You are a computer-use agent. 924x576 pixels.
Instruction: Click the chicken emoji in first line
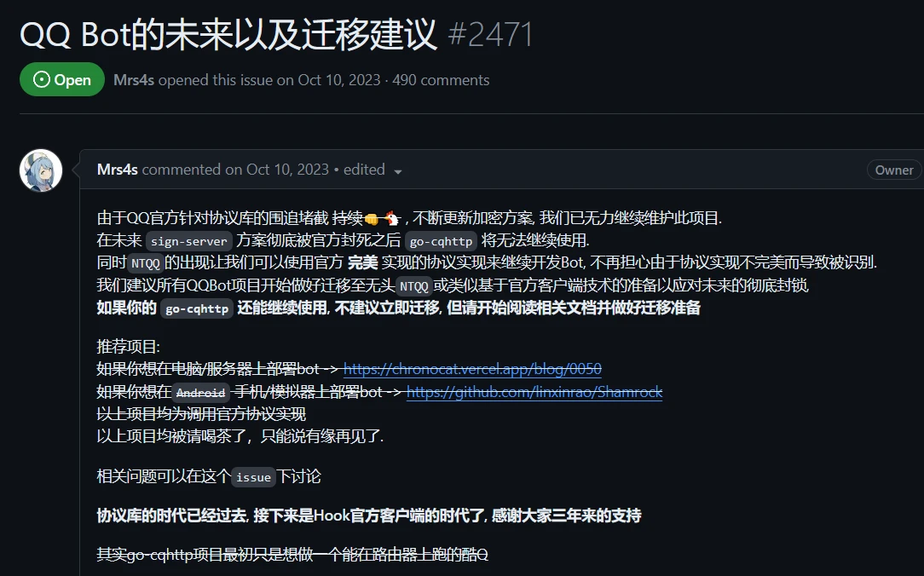click(391, 218)
